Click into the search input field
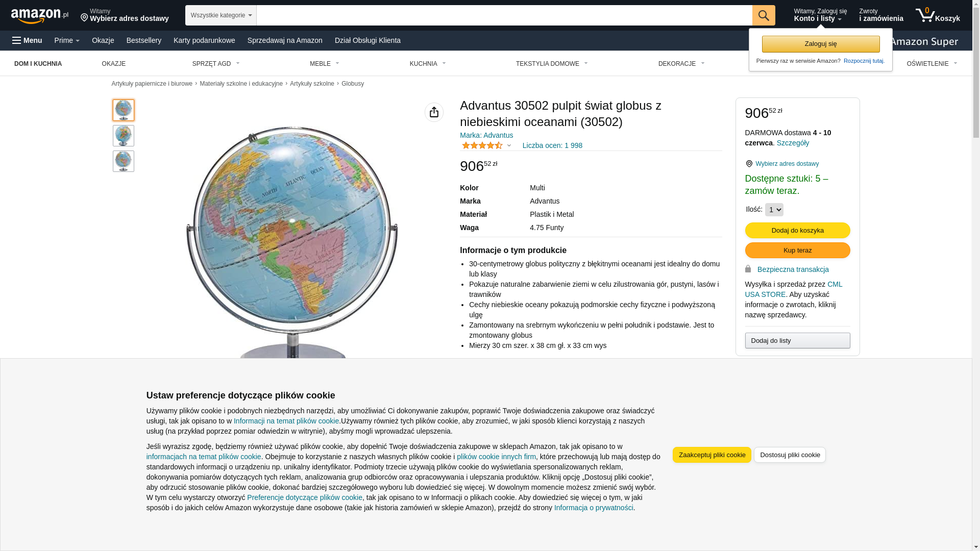This screenshot has width=980, height=551. (504, 15)
